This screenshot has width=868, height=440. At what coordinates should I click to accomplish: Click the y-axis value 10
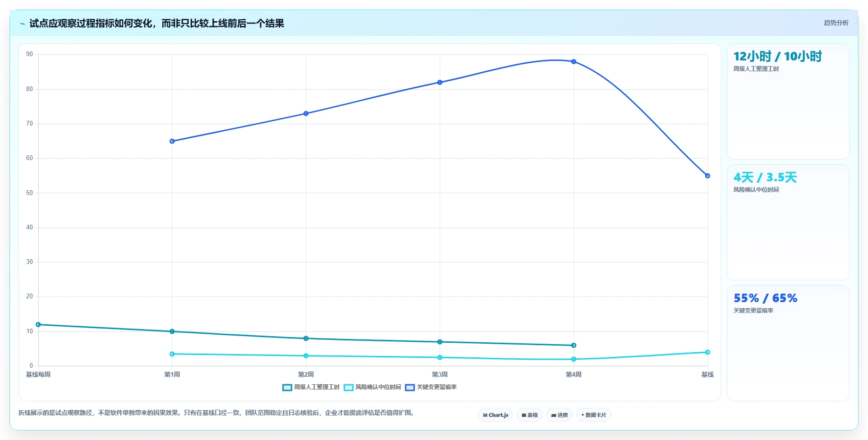point(30,331)
